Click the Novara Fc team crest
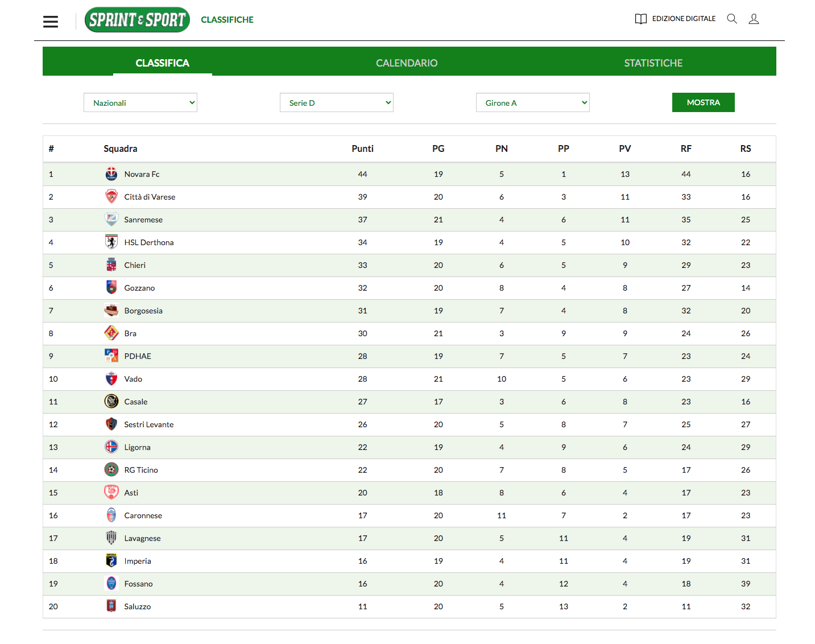The width and height of the screenshot is (815, 644). pyautogui.click(x=111, y=174)
